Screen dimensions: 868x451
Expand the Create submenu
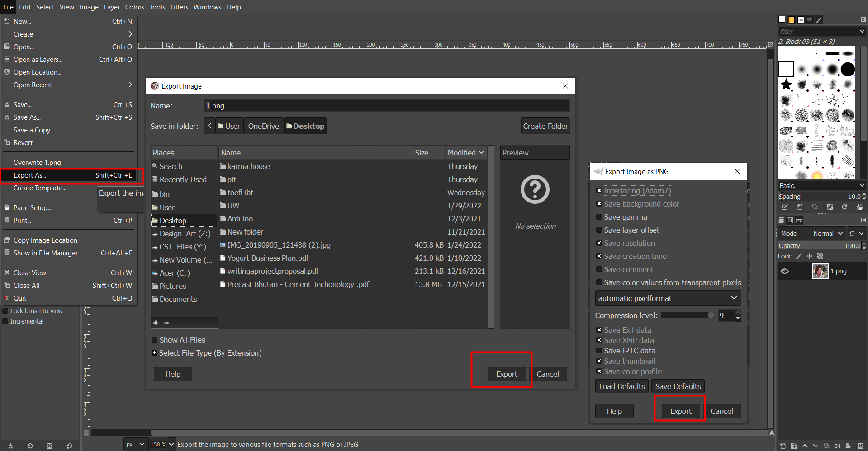(69, 34)
